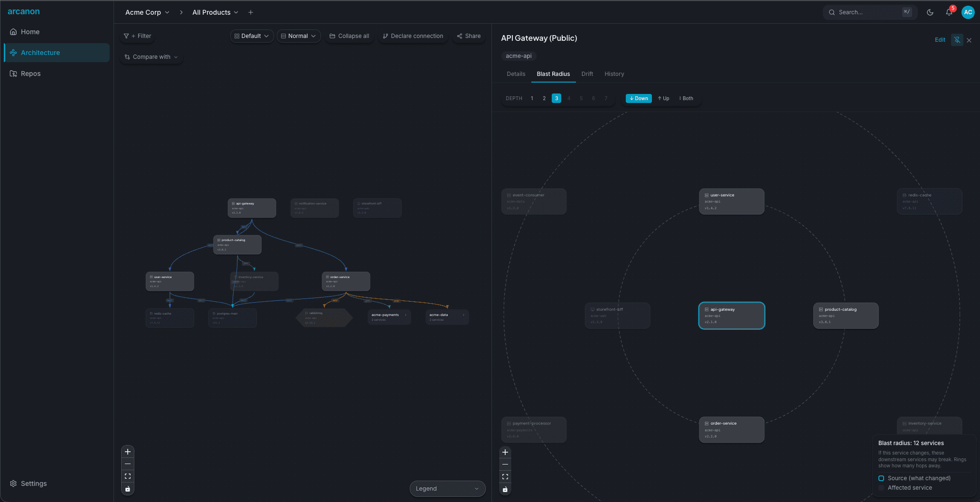Click the Edit link on API Gateway
Image resolution: width=980 pixels, height=502 pixels.
(940, 40)
